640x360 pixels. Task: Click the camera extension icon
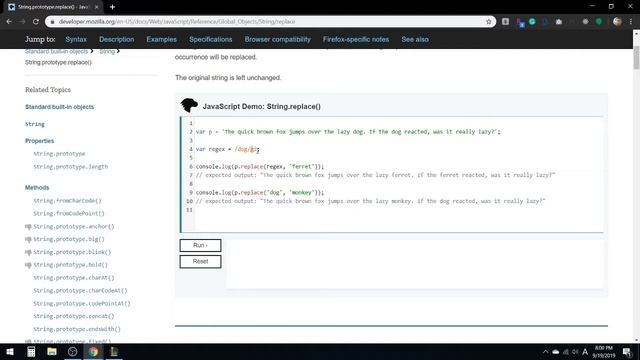pyautogui.click(x=559, y=22)
